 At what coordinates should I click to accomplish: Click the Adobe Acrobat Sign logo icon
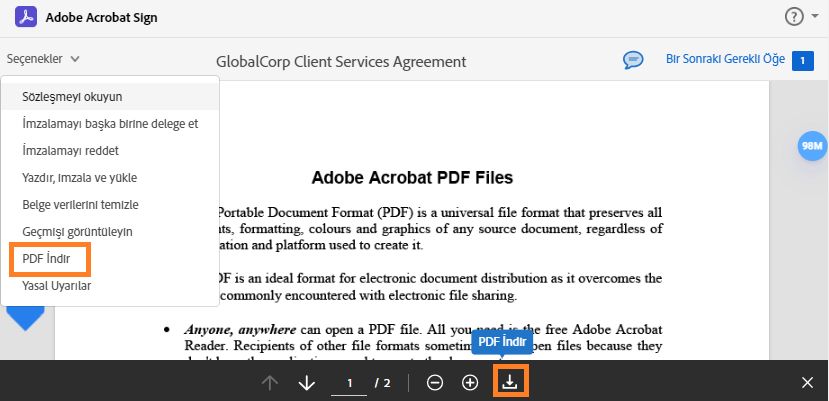point(25,17)
